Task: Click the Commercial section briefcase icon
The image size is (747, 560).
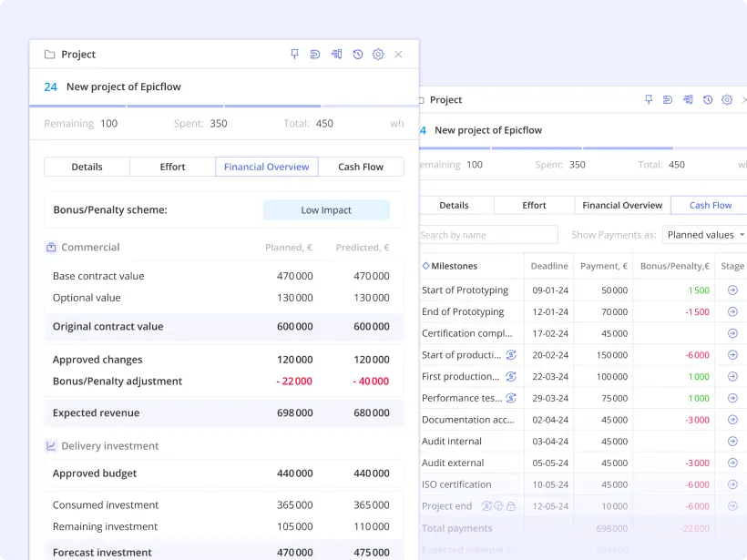Action: (51, 247)
